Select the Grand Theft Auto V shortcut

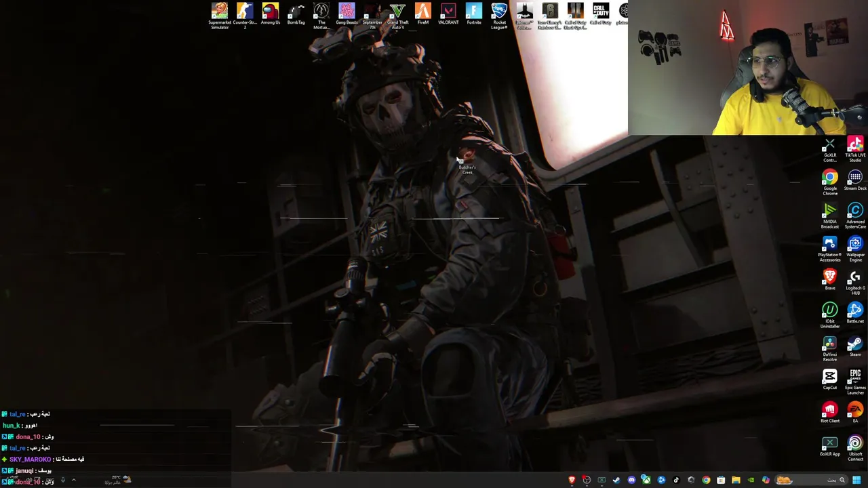[397, 16]
